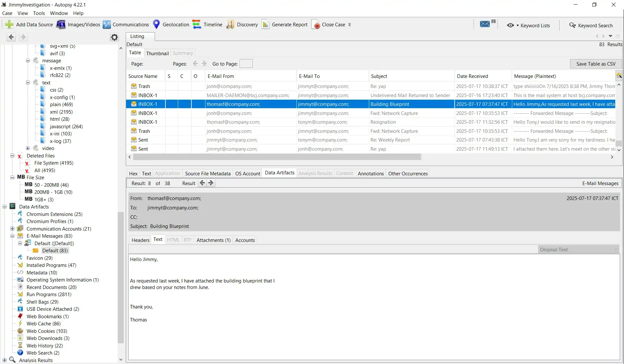Open the Original Text combo box
624x364 pixels.
click(578, 250)
